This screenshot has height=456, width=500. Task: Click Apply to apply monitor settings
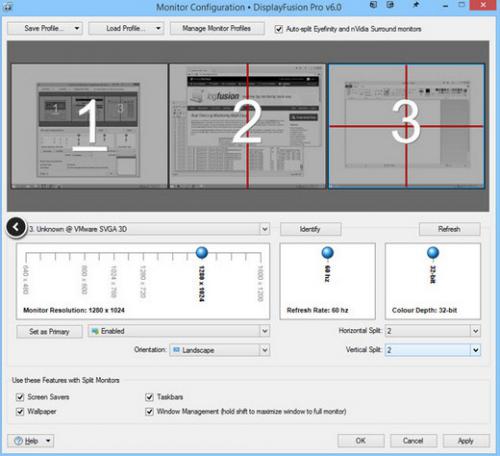click(x=466, y=441)
